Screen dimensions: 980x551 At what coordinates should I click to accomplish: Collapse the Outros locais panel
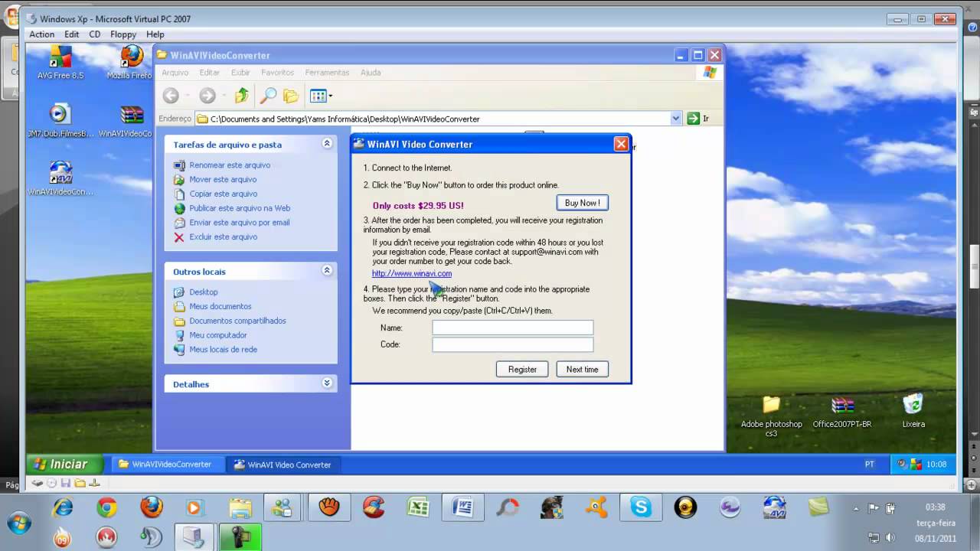(327, 271)
